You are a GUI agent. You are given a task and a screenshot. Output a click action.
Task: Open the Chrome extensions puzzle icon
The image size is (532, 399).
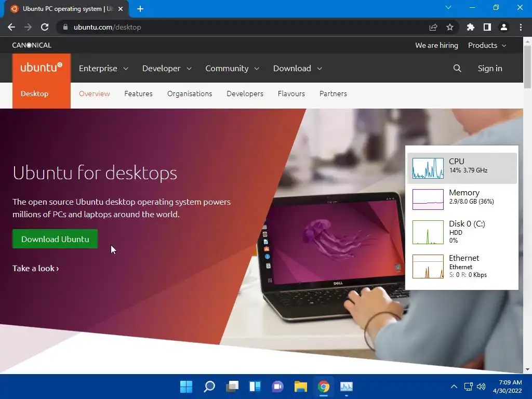tap(471, 27)
